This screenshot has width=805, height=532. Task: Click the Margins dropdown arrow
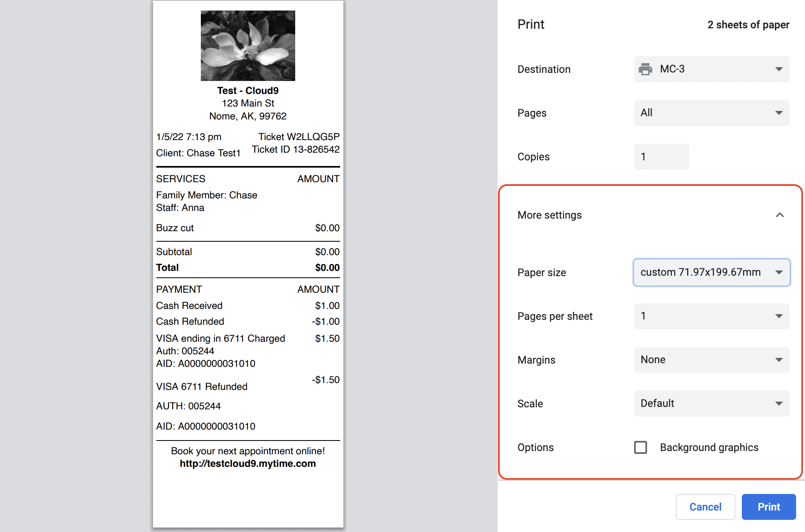click(779, 360)
